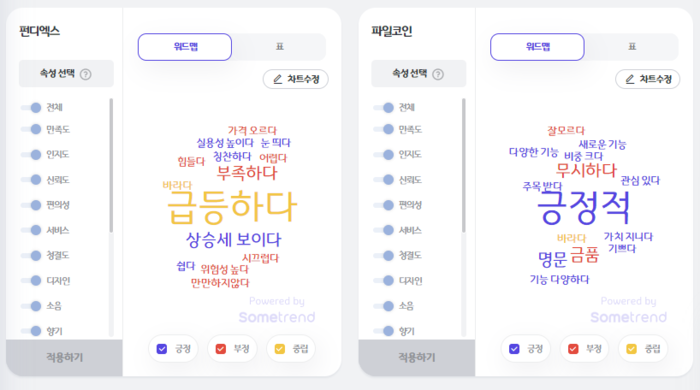Viewport: 700px width, 390px height.
Task: Toggle 디자인 switch in 파일코인 panel
Action: point(384,281)
